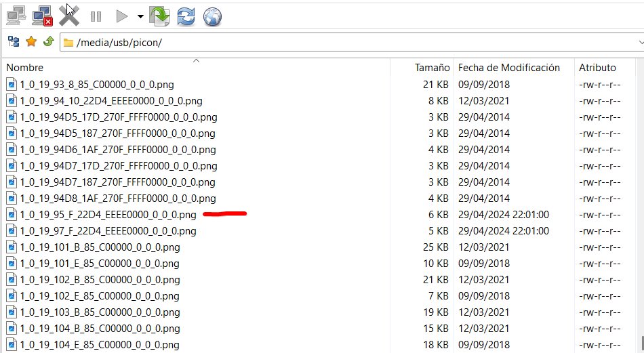Pause the transfer queue

tap(96, 16)
